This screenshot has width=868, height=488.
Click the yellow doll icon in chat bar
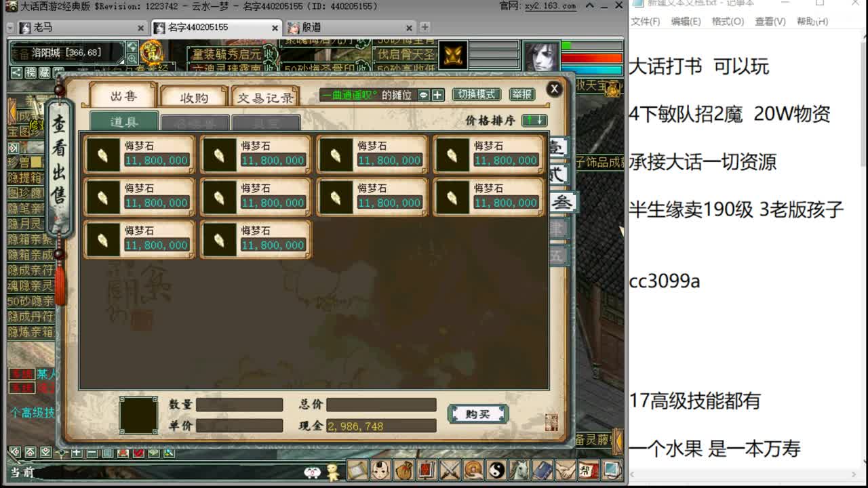[x=333, y=472]
